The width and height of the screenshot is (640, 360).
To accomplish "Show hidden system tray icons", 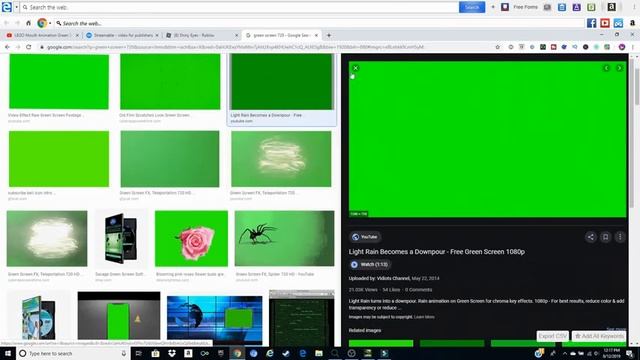I will pos(564,353).
